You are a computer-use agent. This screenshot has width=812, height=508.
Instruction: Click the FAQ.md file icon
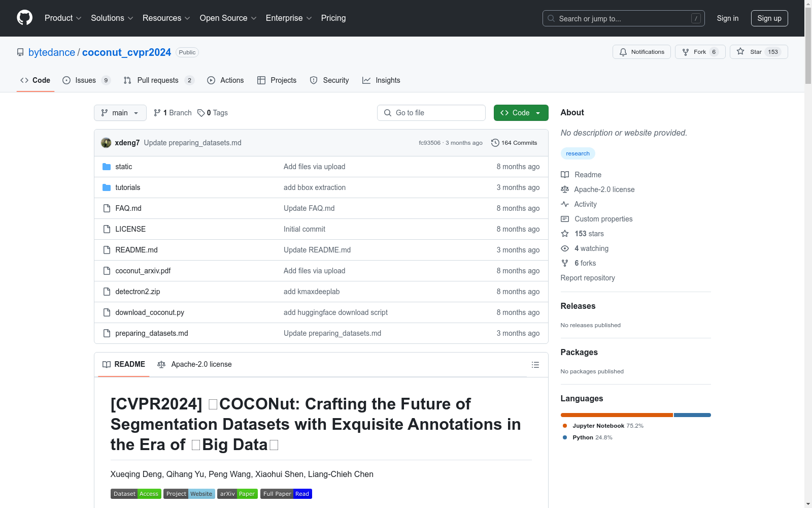click(x=107, y=208)
